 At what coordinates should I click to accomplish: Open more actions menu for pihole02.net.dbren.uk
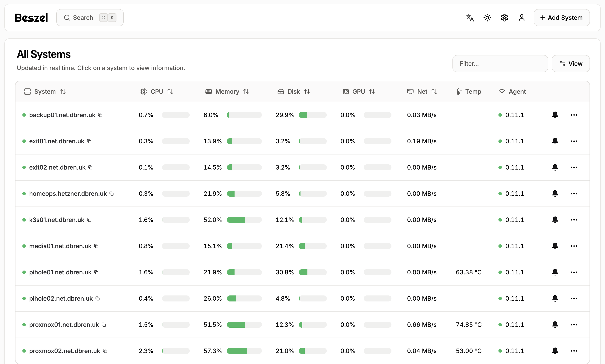(574, 298)
